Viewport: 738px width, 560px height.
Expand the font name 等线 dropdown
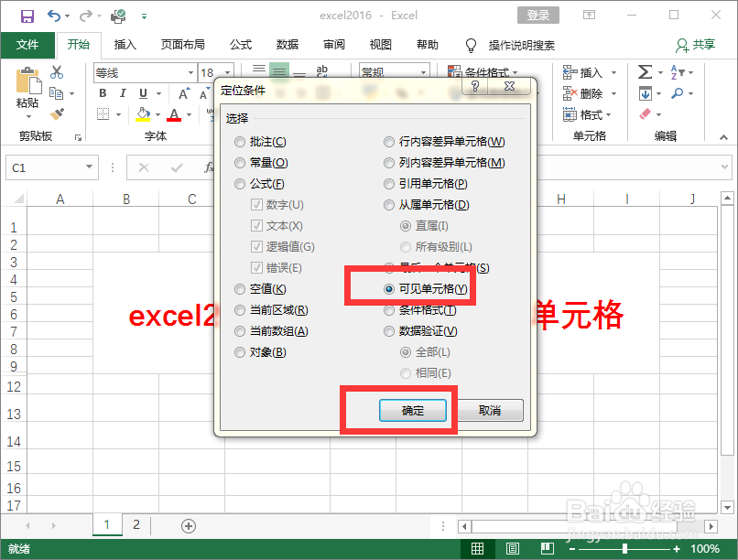click(190, 73)
